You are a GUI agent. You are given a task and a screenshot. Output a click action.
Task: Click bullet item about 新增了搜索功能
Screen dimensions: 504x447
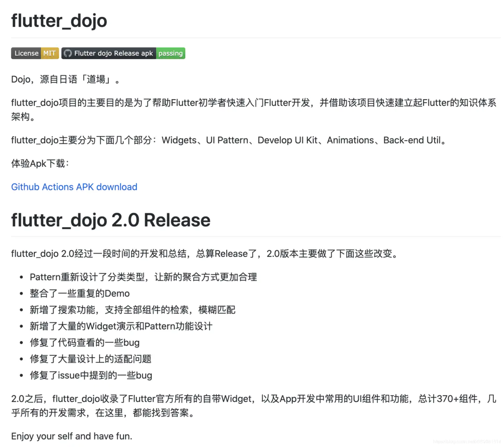click(x=133, y=310)
